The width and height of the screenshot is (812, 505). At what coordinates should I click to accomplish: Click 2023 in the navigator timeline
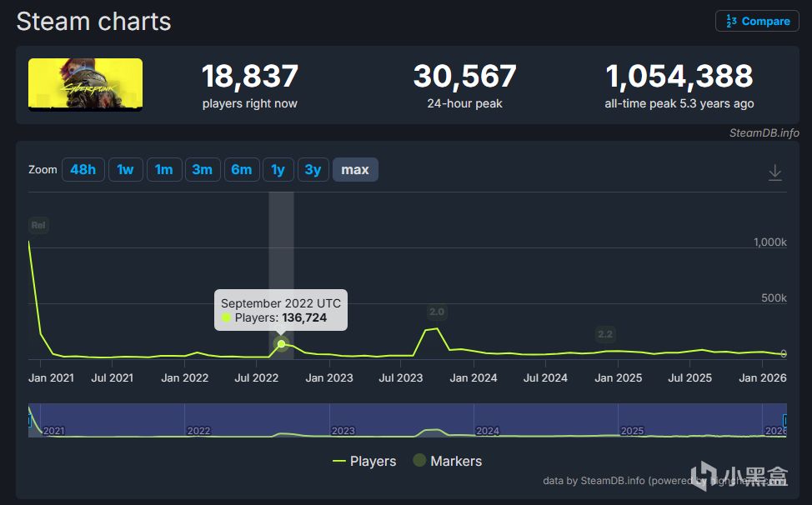click(343, 431)
